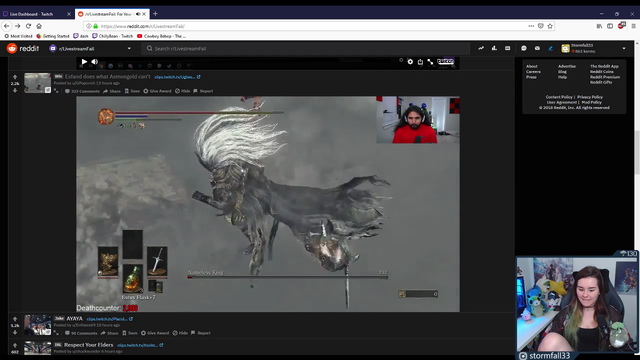Bookmark this page with the star icon
The image size is (640, 360).
pos(550,26)
